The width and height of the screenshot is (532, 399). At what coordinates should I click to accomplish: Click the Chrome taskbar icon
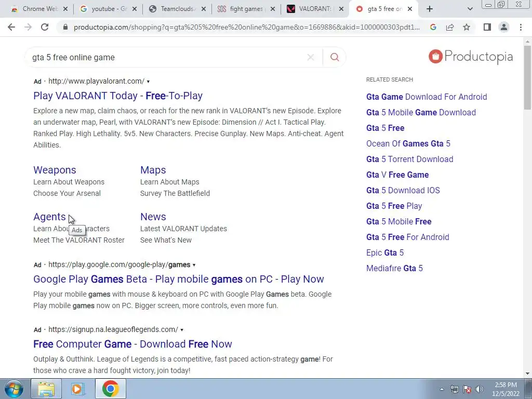pos(110,389)
